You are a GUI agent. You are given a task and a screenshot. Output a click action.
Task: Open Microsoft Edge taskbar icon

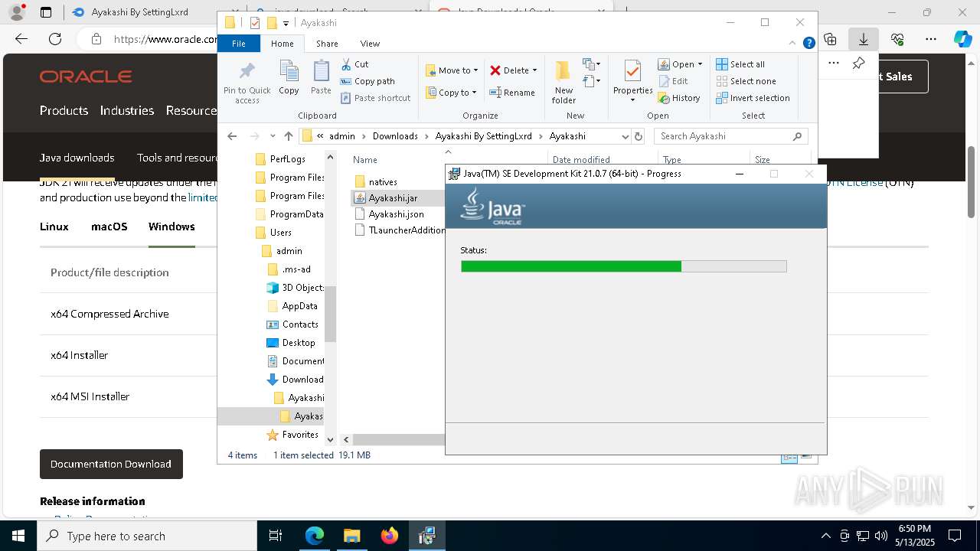[315, 536]
